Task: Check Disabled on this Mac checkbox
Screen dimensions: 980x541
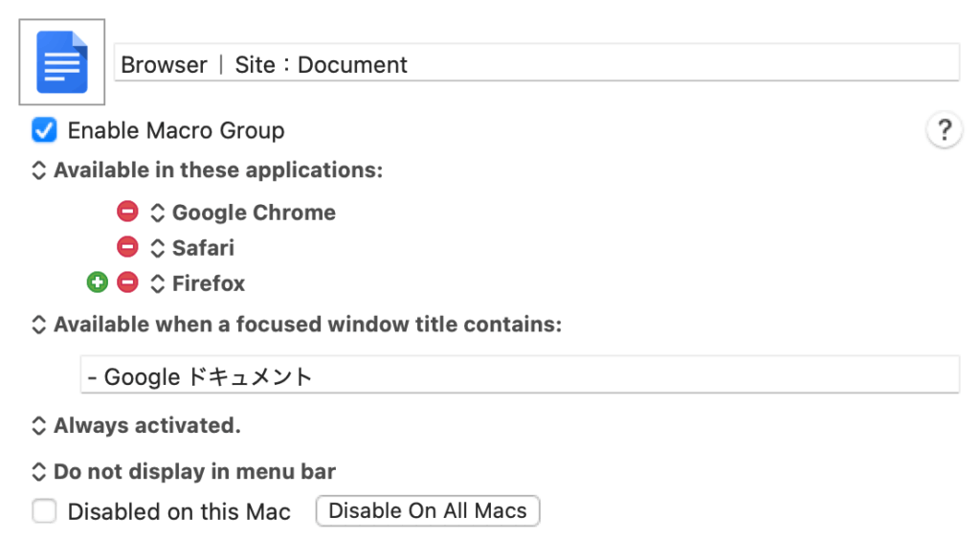Action: click(x=44, y=511)
